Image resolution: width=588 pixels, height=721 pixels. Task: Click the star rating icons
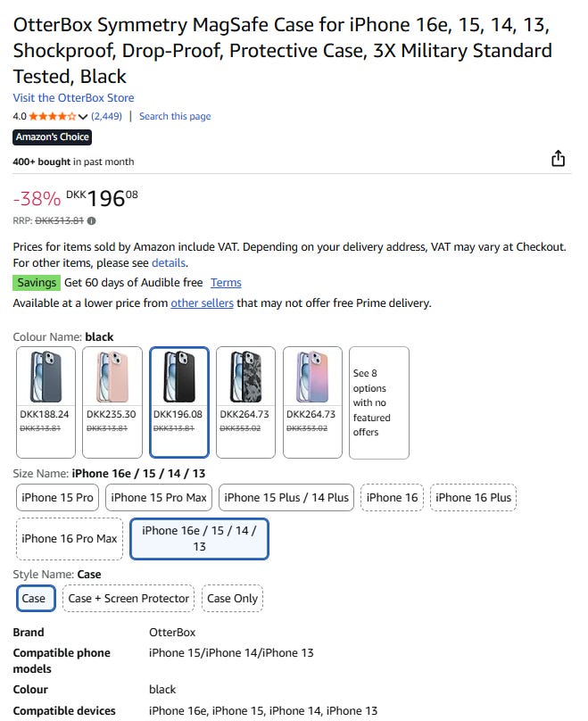click(53, 116)
